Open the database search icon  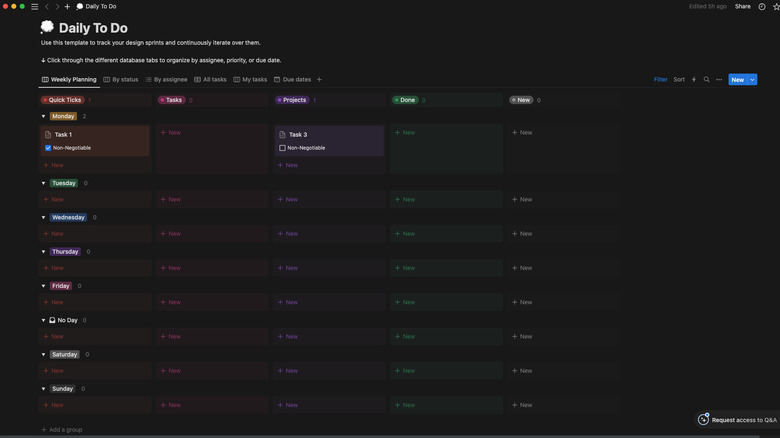tap(706, 79)
